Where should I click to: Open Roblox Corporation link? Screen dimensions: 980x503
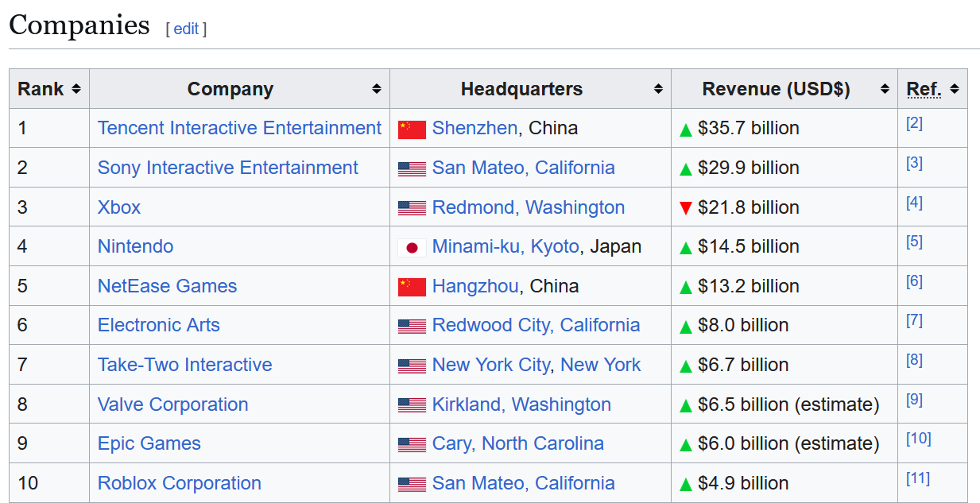pos(180,483)
